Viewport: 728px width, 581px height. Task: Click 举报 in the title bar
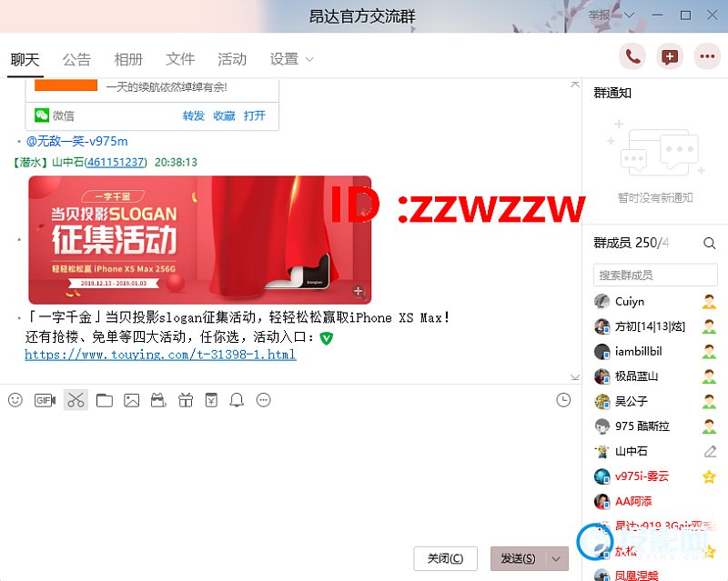tap(600, 15)
